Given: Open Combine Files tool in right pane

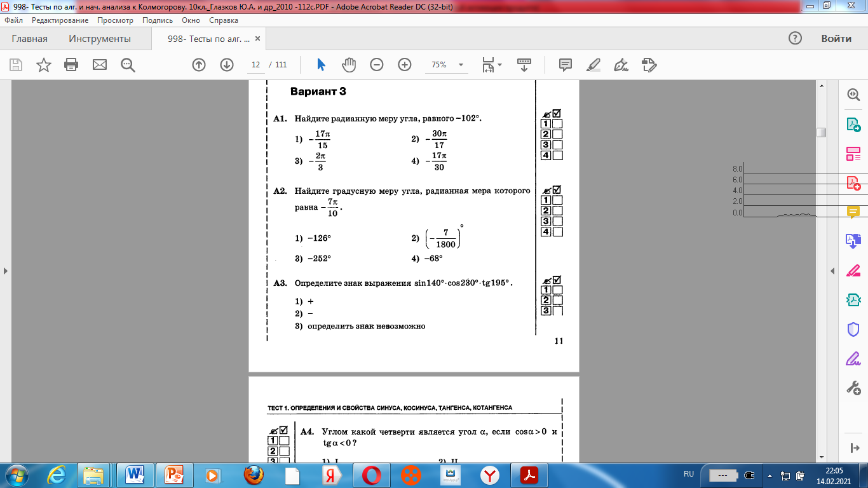Looking at the screenshot, I should pos(853,241).
